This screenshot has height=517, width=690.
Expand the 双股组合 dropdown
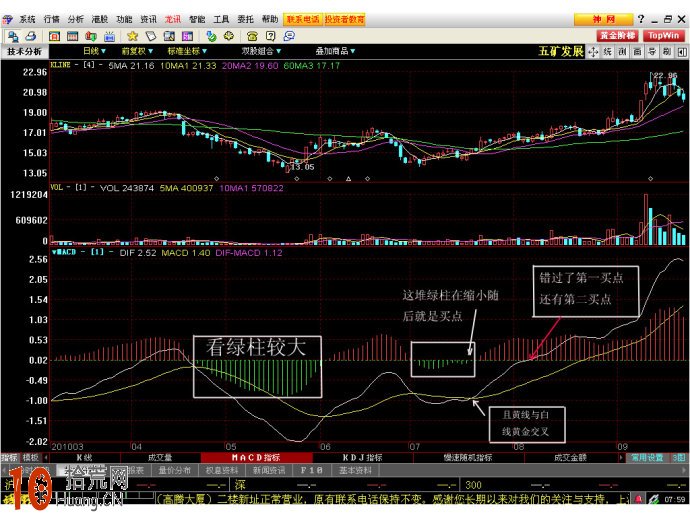[x=261, y=51]
